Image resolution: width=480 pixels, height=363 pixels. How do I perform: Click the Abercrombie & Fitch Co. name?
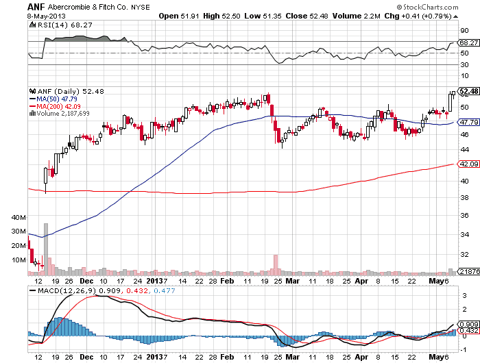point(88,7)
